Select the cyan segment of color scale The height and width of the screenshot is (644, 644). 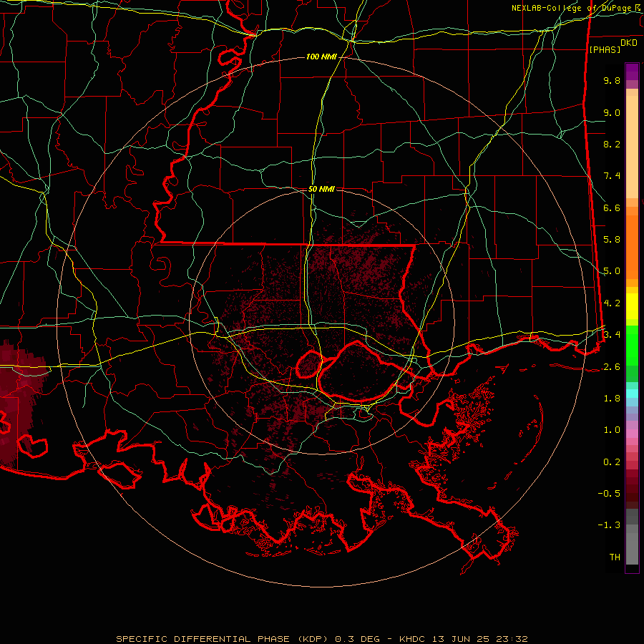(x=632, y=394)
